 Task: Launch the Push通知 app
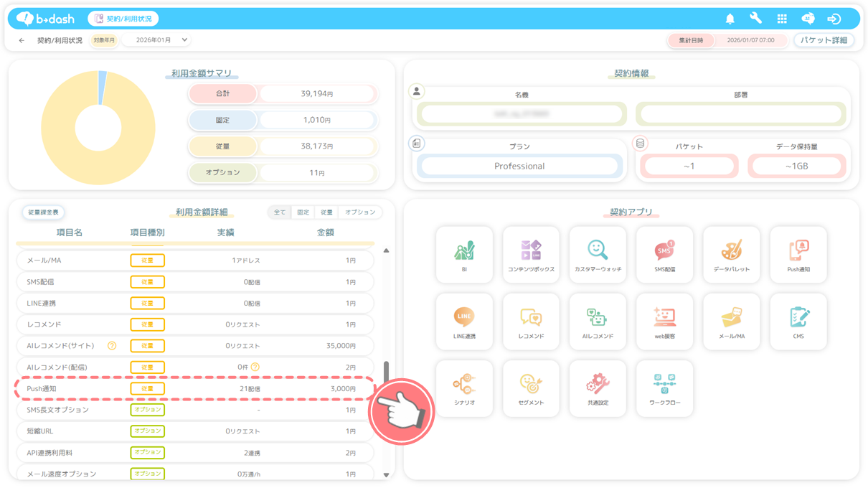[798, 254]
